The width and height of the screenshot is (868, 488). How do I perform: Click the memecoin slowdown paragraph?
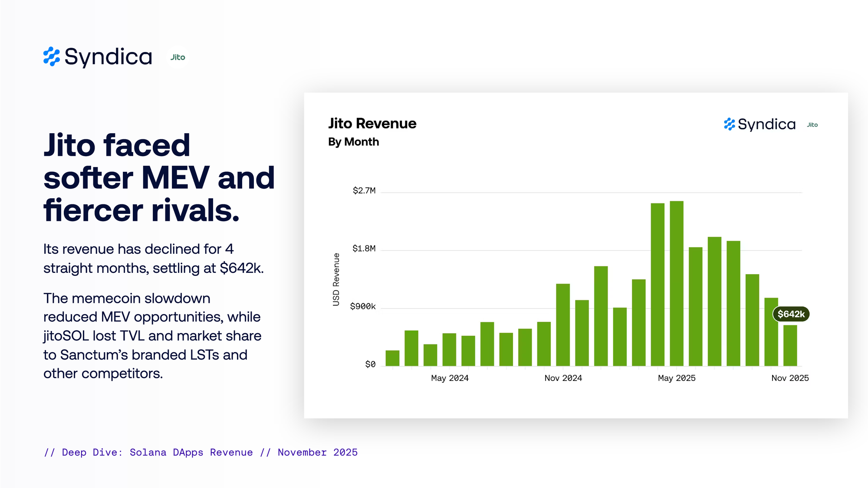152,336
